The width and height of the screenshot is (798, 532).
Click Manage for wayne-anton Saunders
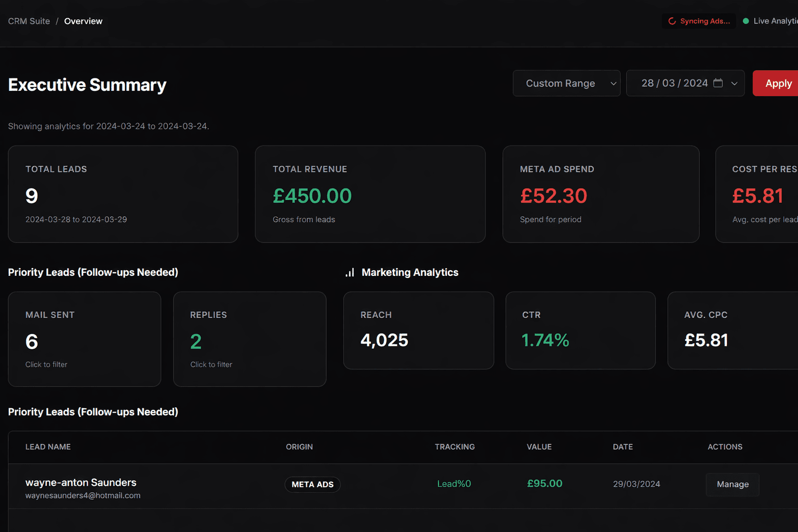click(733, 484)
